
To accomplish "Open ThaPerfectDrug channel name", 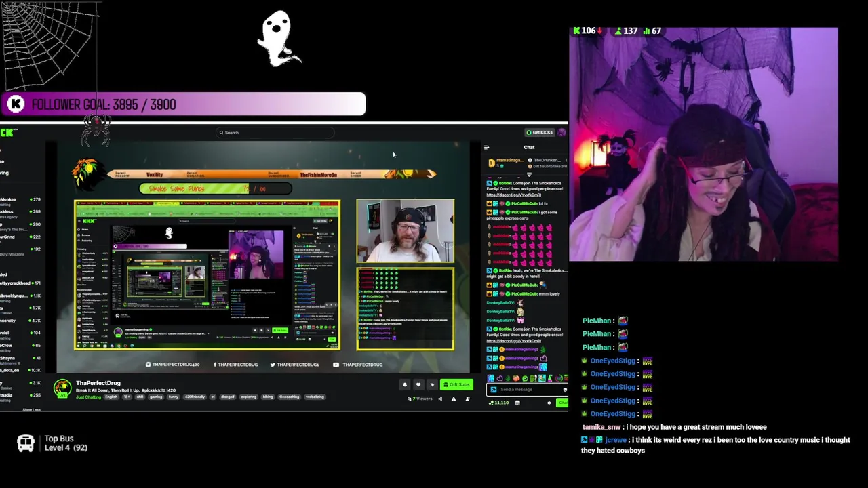I will pos(98,383).
